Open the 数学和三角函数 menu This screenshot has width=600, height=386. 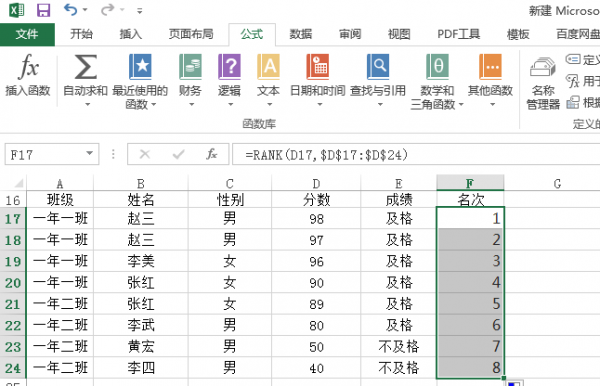[437, 81]
